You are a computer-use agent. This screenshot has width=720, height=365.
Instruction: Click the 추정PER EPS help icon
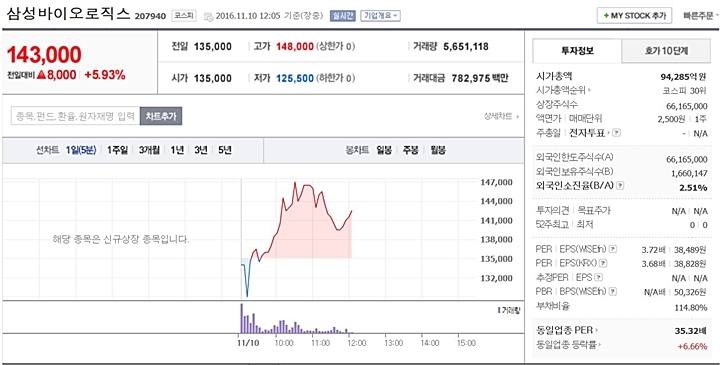tap(599, 277)
